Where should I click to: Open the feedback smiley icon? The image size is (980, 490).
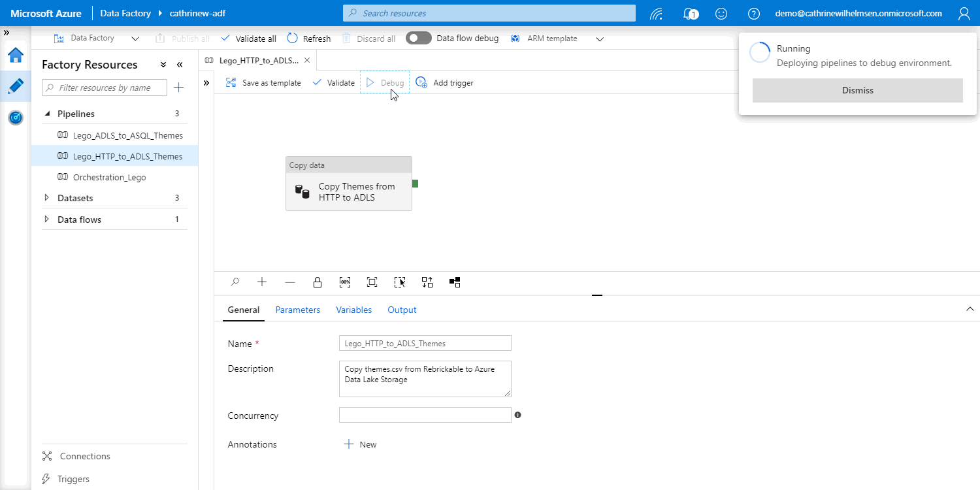click(721, 13)
